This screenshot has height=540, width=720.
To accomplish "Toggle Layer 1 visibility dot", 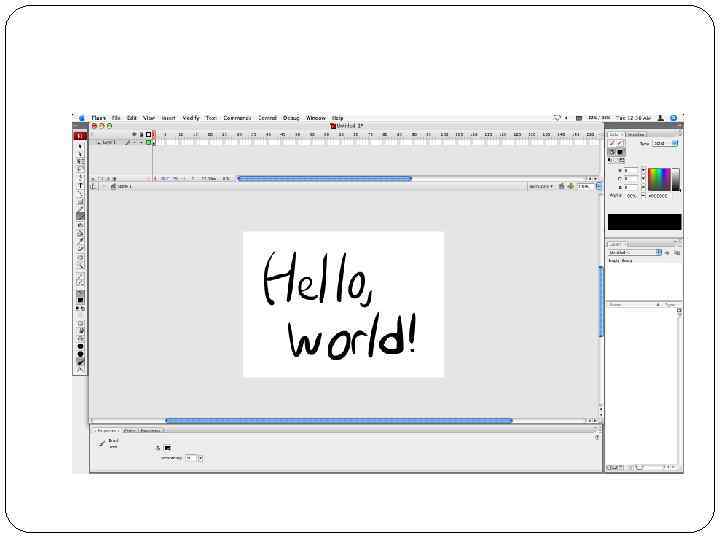I will [x=135, y=142].
